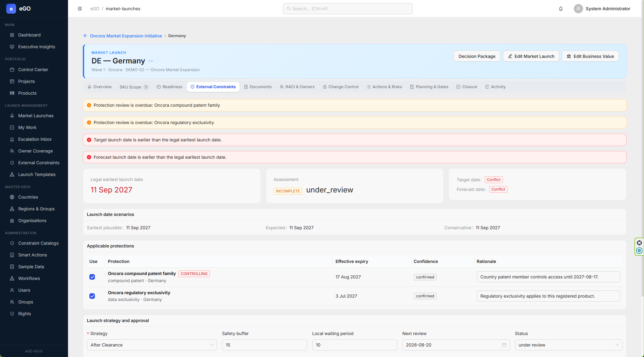Open the notifications bell
644x357 pixels.
click(561, 9)
